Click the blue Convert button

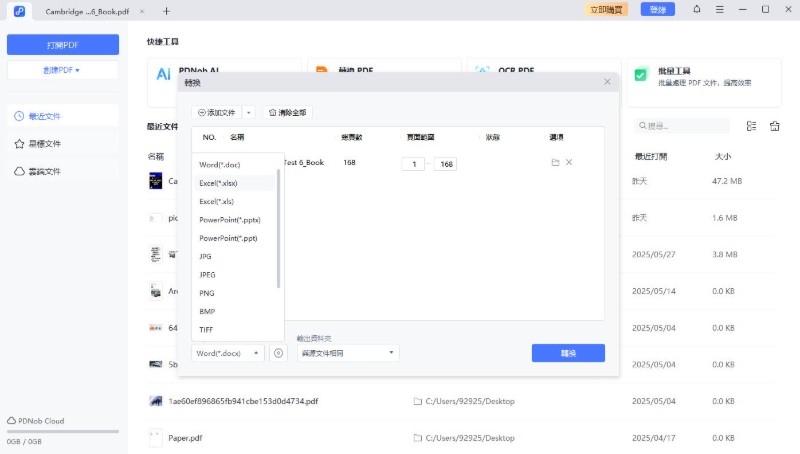(x=568, y=353)
